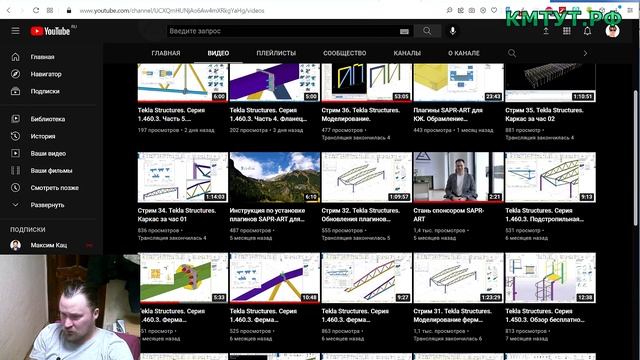Open СООБЩЕСТВО channel tab
This screenshot has width=640, height=360.
pyautogui.click(x=344, y=53)
